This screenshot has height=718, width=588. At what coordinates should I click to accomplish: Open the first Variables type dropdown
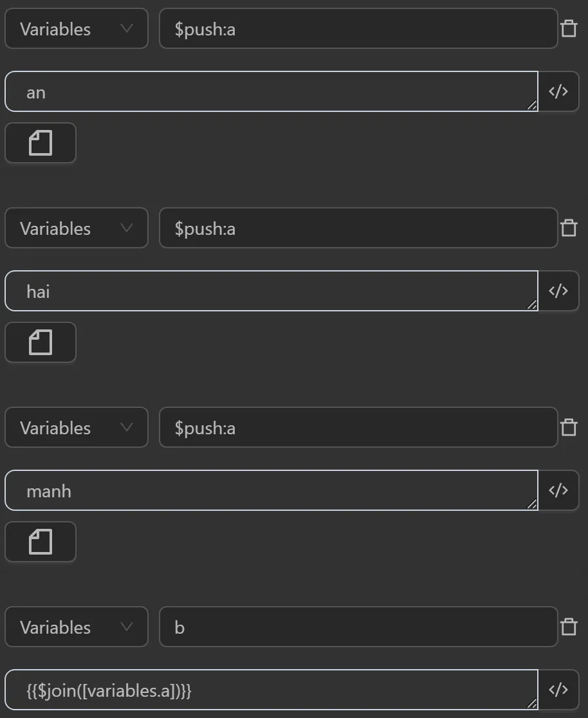click(76, 29)
